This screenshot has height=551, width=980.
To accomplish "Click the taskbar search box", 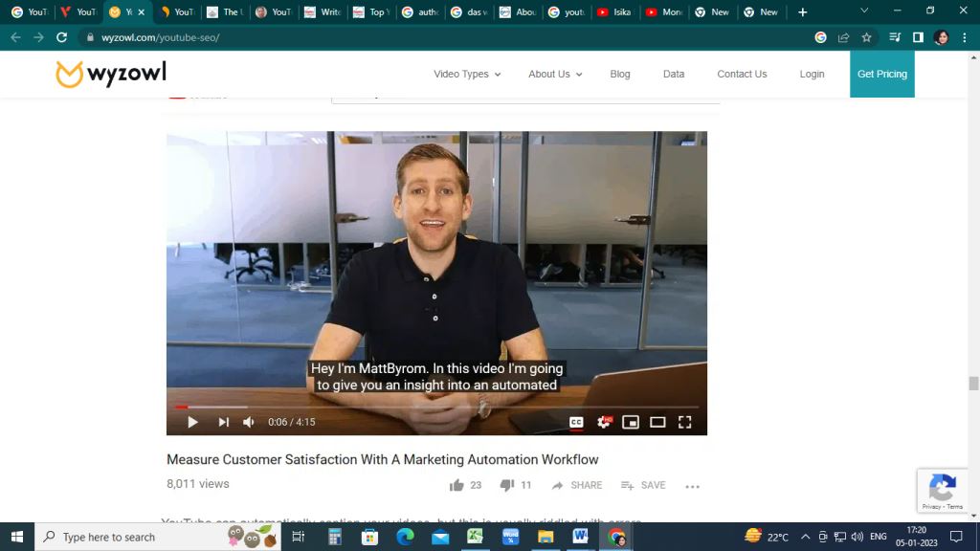I will [158, 537].
